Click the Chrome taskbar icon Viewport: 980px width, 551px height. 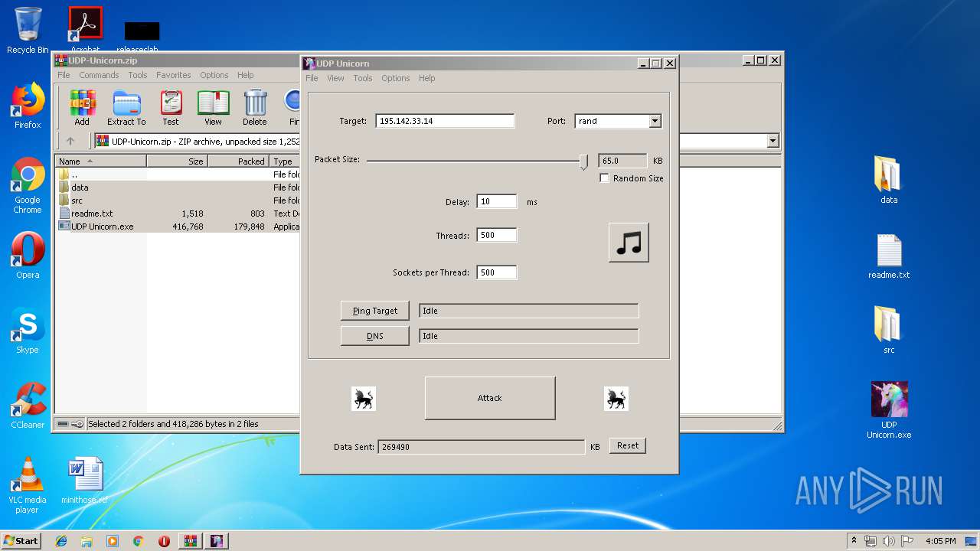(138, 541)
